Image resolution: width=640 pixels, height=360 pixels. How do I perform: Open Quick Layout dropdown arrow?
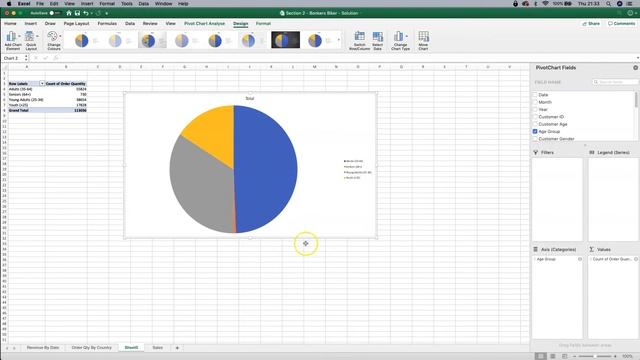[37, 36]
